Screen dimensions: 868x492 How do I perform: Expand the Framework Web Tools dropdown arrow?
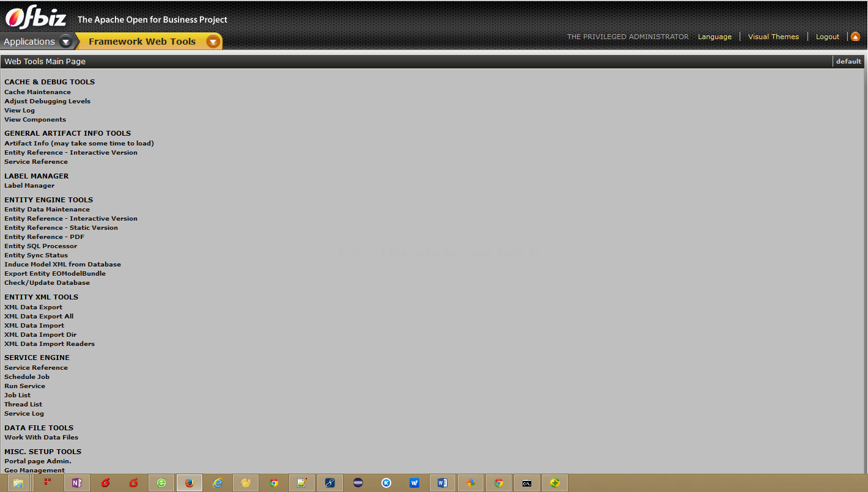point(213,42)
